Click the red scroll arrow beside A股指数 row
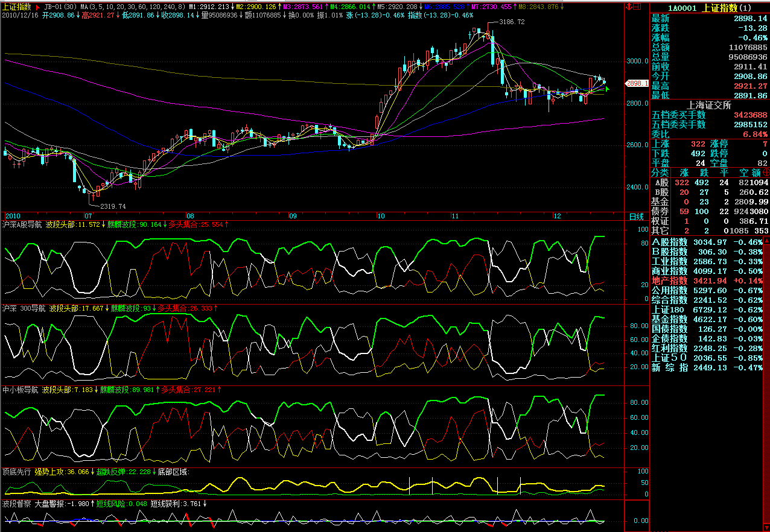Image resolution: width=770 pixels, height=532 pixels. (x=766, y=241)
